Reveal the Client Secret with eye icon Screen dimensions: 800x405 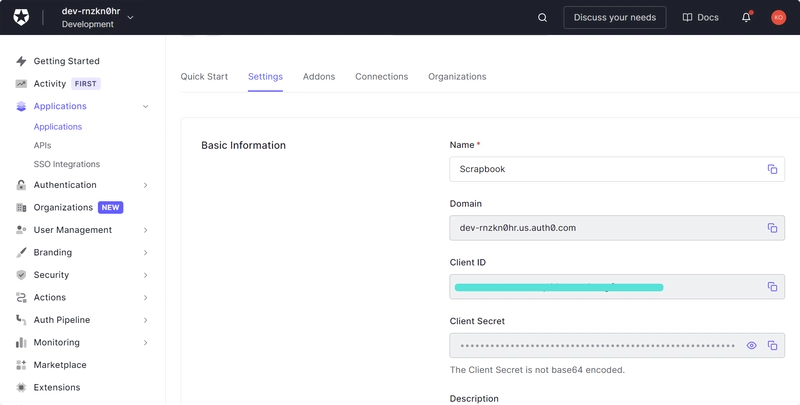[x=752, y=345]
